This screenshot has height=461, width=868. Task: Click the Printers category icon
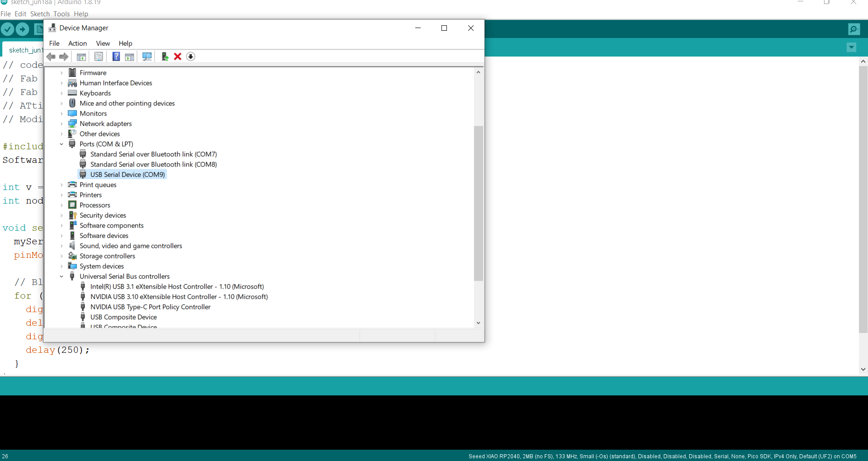pyautogui.click(x=72, y=195)
